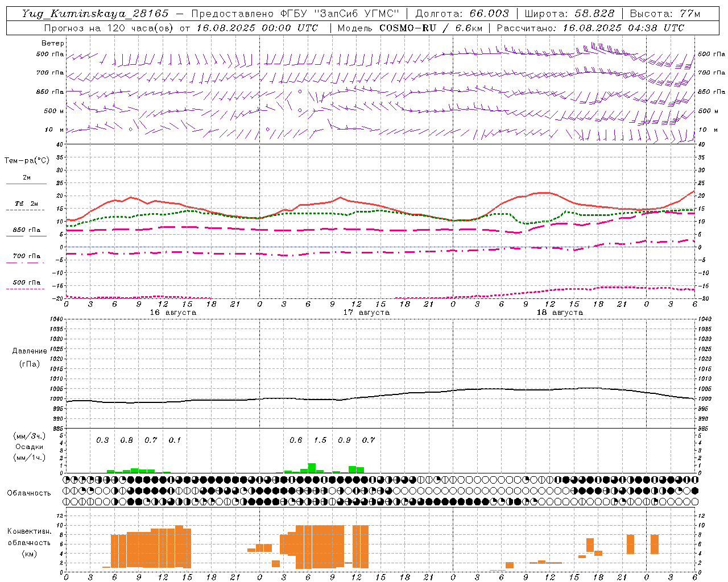Click the 'Модель COSMO-RU / 6.6км' text
Image resolution: width=728 pixels, height=582 pixels.
point(410,28)
